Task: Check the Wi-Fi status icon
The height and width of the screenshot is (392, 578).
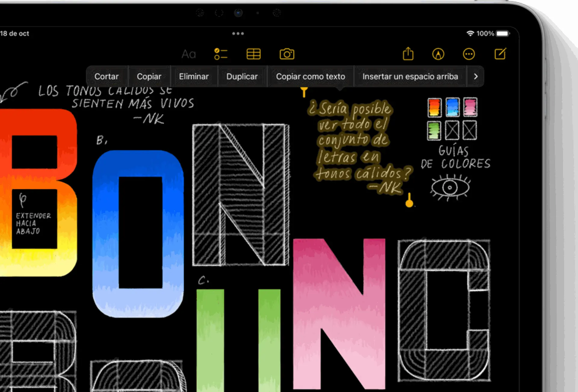Action: pos(470,33)
